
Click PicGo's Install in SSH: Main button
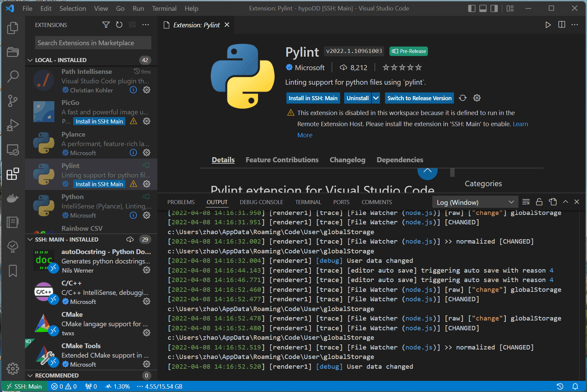click(99, 121)
